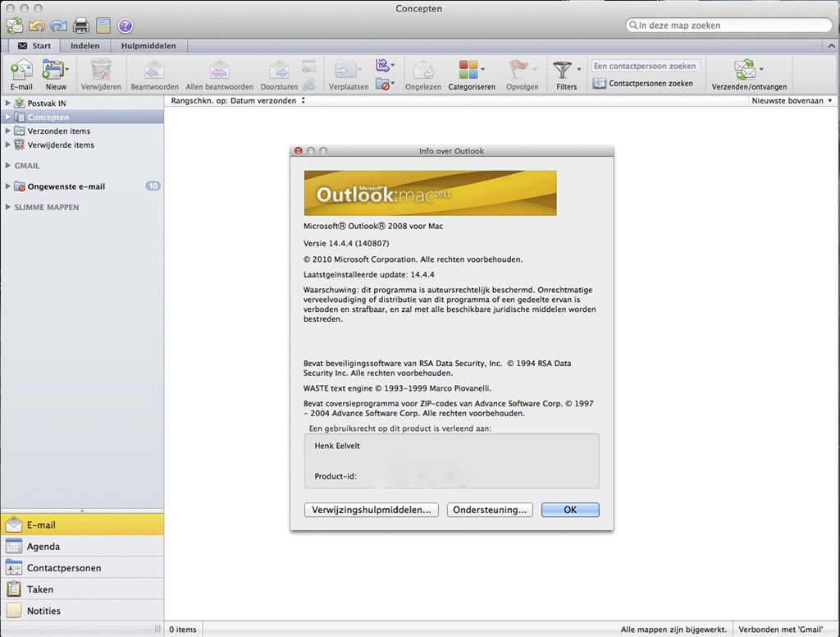Click the Redo arrow icon

(58, 25)
